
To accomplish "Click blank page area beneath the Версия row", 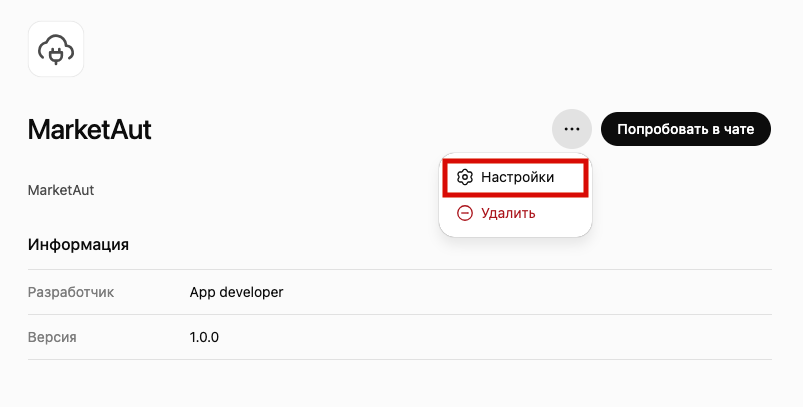I will coord(399,384).
